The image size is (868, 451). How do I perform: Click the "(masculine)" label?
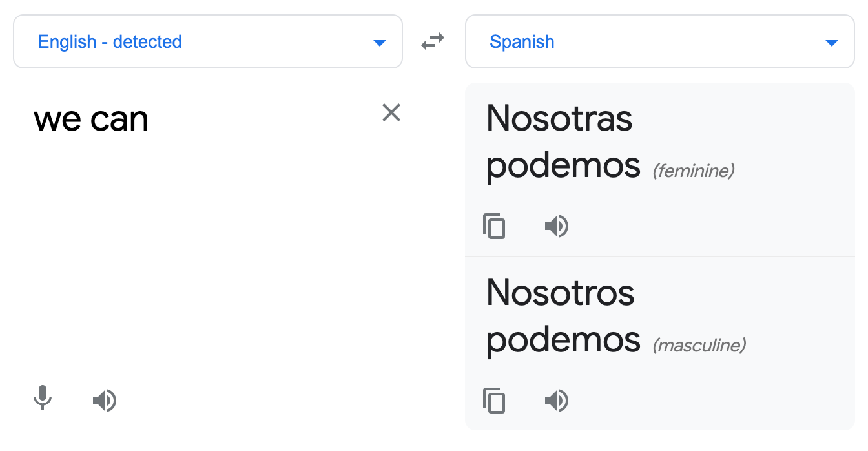click(699, 345)
